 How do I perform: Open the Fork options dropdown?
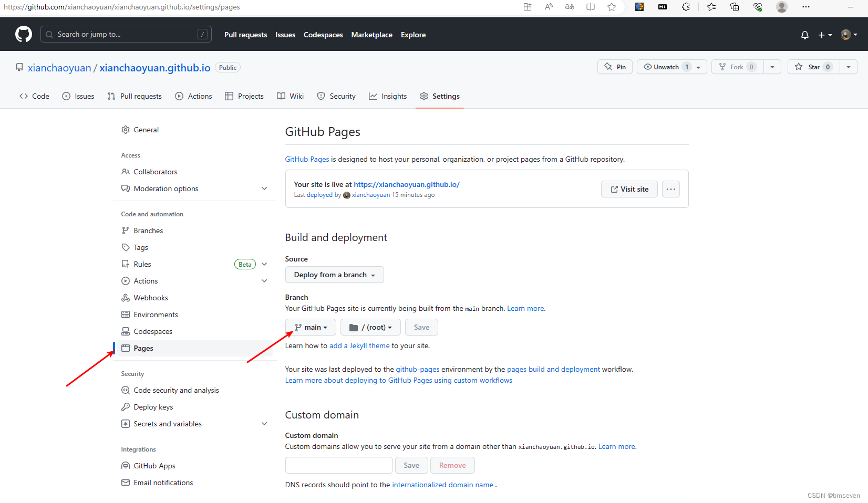click(772, 67)
